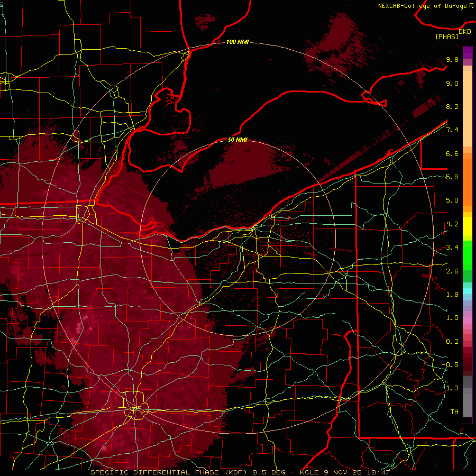The width and height of the screenshot is (476, 476).
Task: Select the 4.2 legend value
Action: pos(452,224)
